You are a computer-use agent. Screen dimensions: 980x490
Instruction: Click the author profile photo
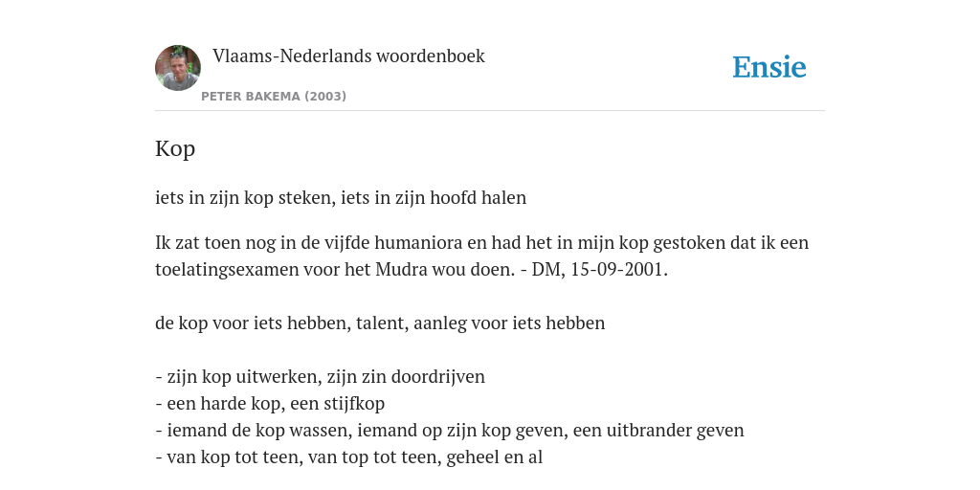click(x=178, y=68)
